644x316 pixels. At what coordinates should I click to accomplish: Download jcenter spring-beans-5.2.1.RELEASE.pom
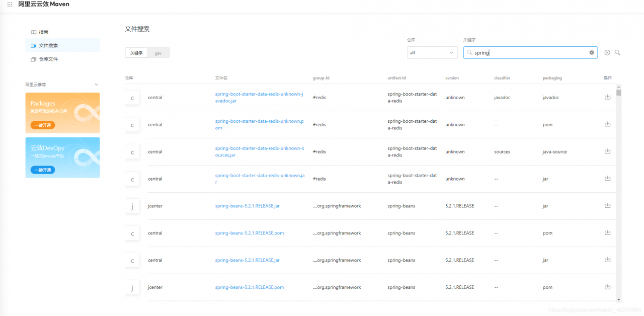point(607,287)
